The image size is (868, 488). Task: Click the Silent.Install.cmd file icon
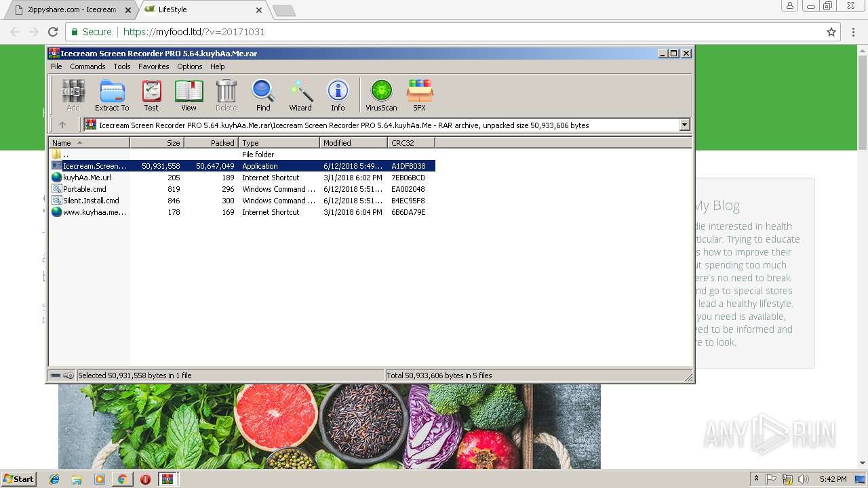pyautogui.click(x=56, y=201)
